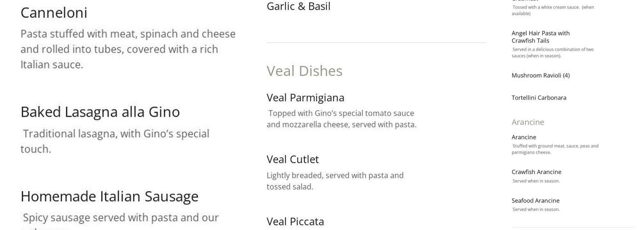This screenshot has width=644, height=230.
Task: Select the Baked Lasagna alla Gino title
Action: click(100, 112)
